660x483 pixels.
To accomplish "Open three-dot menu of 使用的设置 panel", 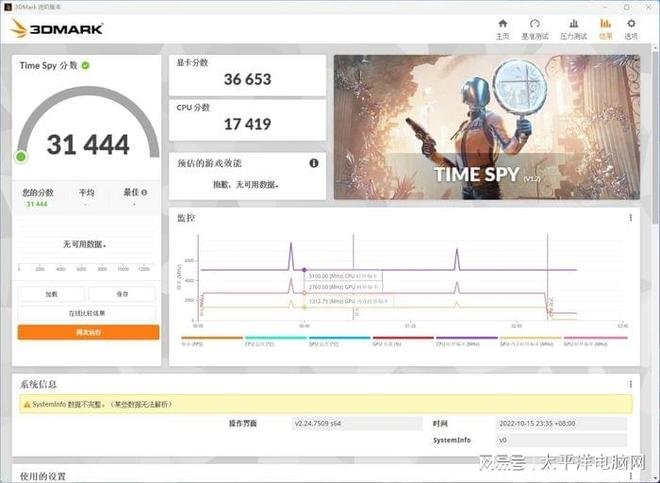I will [630, 476].
